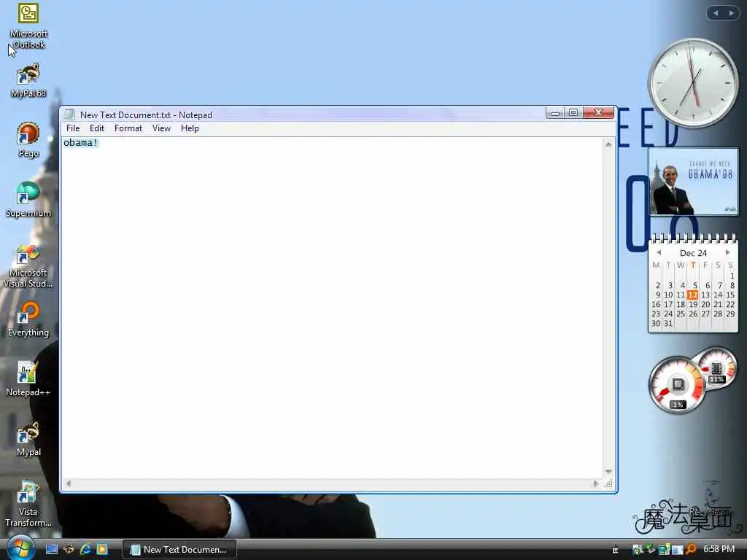Open the Edit menu in Notepad

coord(97,128)
